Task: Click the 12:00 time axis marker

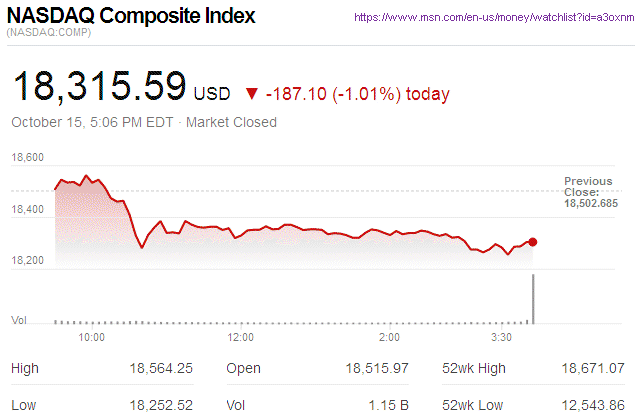Action: coord(241,338)
